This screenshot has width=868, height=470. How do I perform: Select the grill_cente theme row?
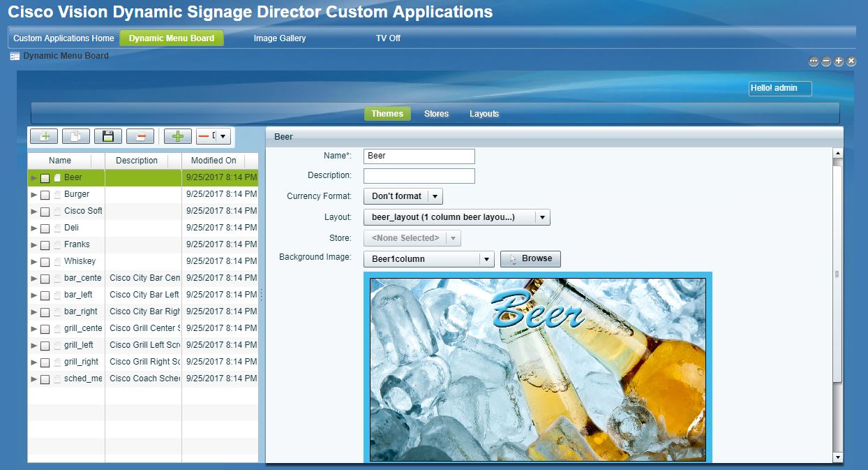[x=143, y=329]
